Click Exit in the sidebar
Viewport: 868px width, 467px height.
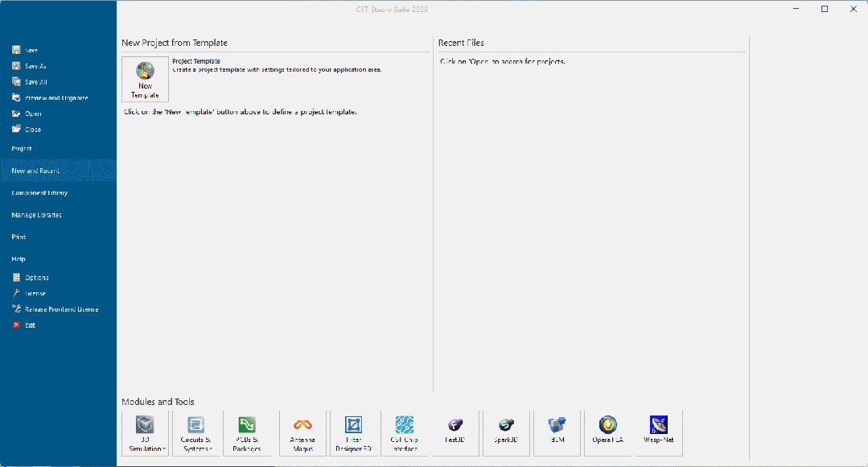tap(24, 325)
